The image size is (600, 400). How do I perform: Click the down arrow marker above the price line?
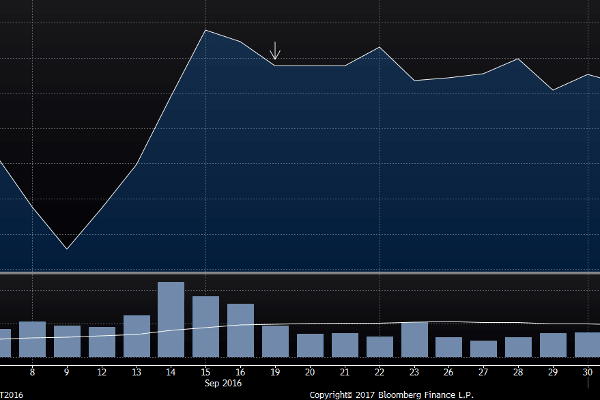tap(276, 50)
